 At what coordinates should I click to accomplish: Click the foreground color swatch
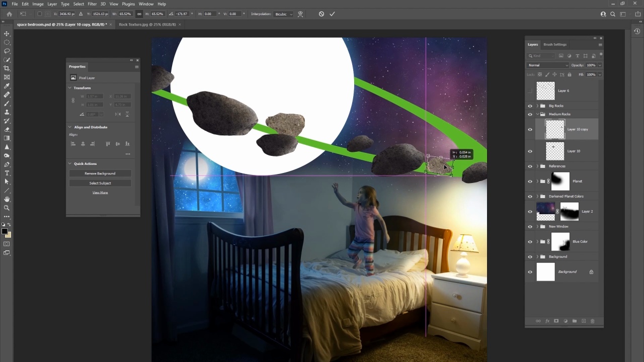point(4,231)
